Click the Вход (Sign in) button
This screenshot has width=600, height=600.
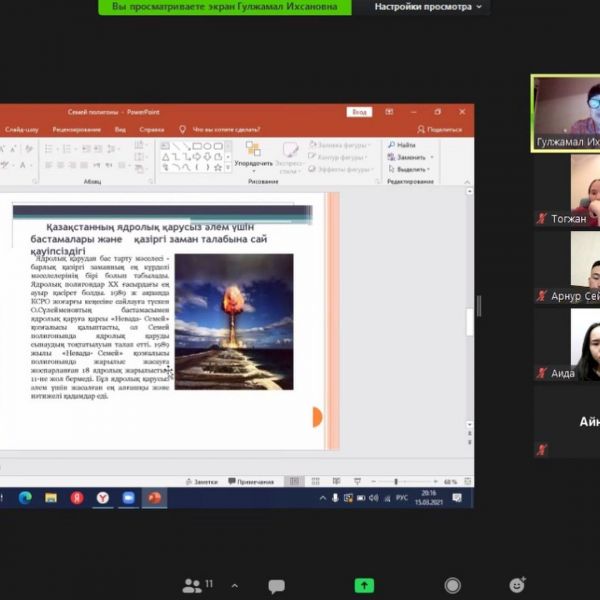click(359, 112)
